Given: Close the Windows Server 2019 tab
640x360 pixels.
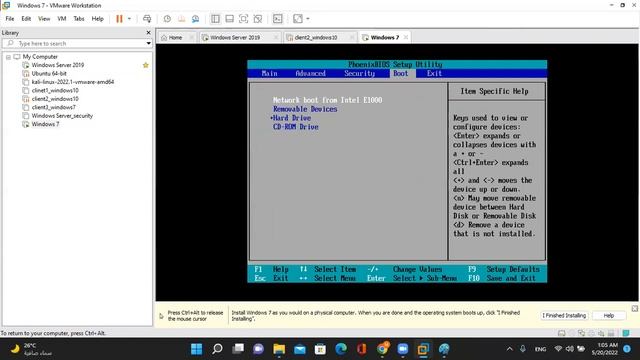Looking at the screenshot, I should (x=276, y=37).
